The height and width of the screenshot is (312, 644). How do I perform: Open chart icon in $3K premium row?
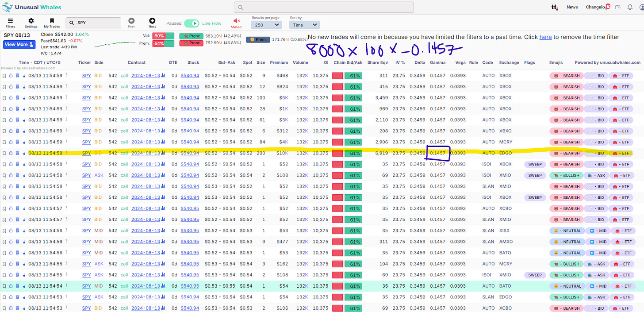(x=164, y=120)
